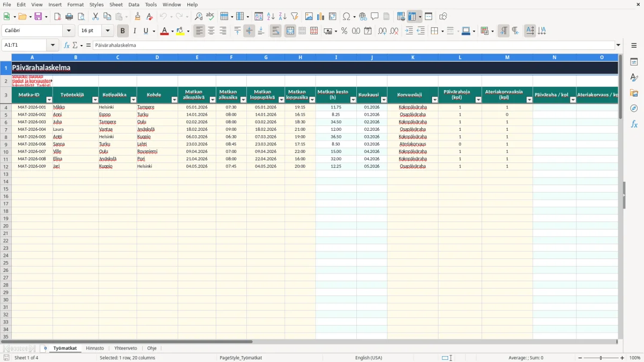The height and width of the screenshot is (362, 644).
Task: Apply the red font color
Action: (x=164, y=31)
